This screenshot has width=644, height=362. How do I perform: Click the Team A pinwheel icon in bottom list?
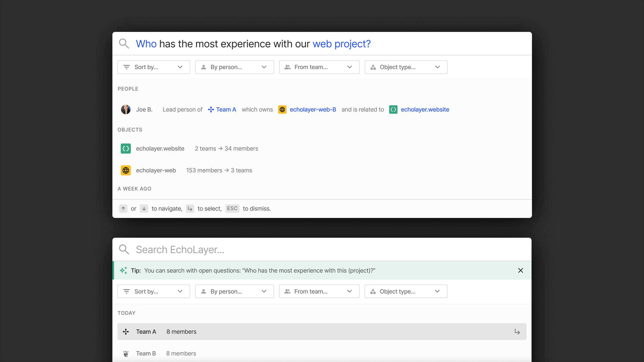point(126,332)
